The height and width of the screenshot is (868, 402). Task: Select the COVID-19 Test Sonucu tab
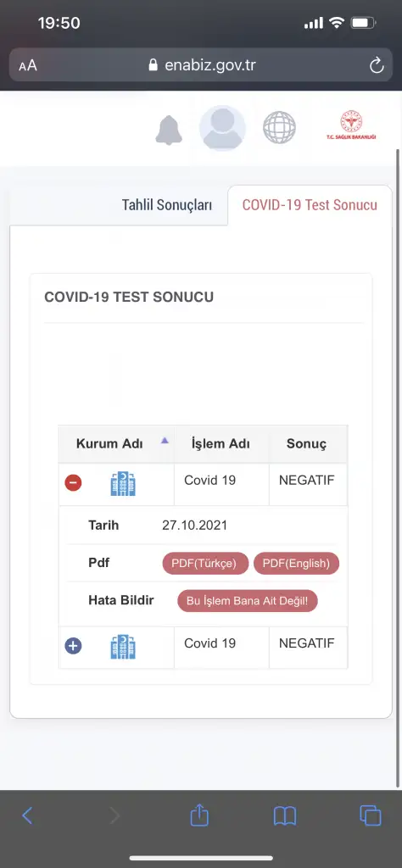tap(310, 205)
